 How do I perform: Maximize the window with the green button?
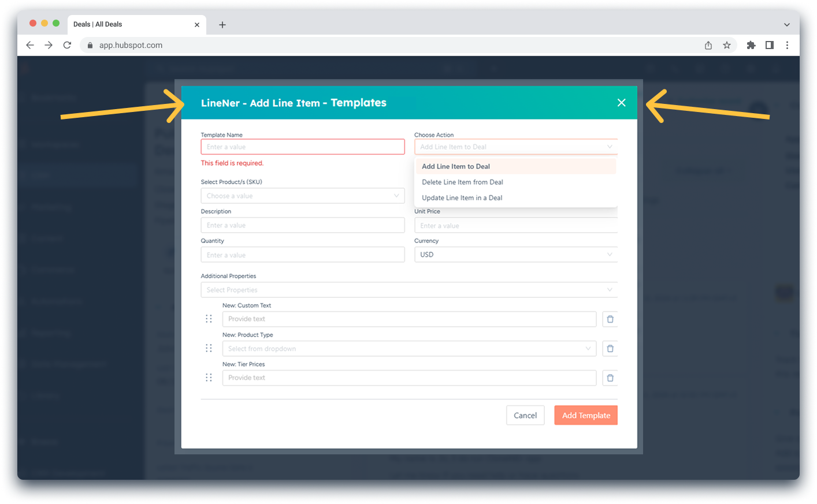coord(56,23)
